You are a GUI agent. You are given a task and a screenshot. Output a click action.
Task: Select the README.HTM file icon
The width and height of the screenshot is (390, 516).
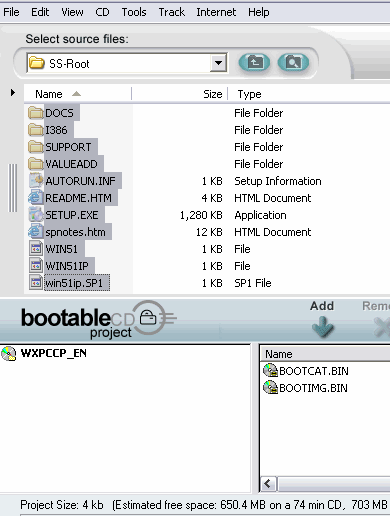(36, 198)
